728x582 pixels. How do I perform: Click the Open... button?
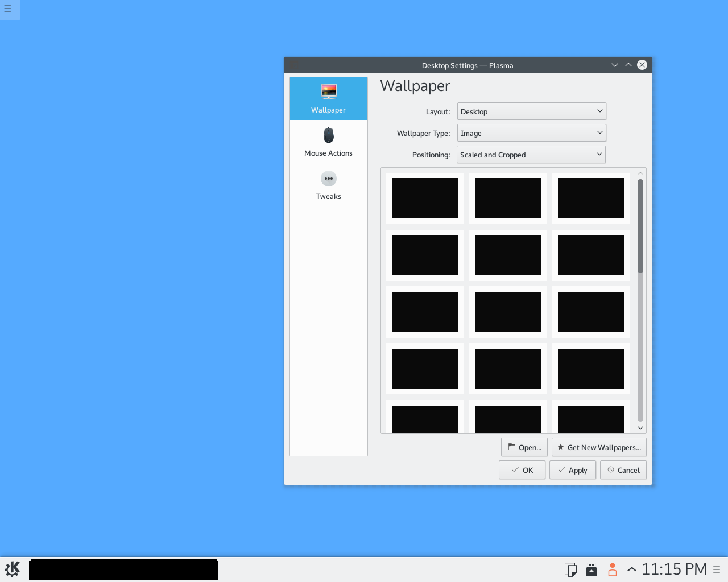[x=524, y=447]
